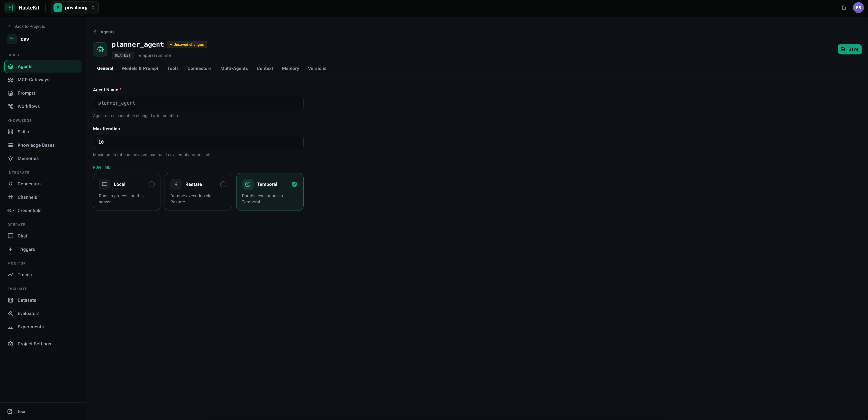868x420 pixels.
Task: Select the Local runtime radio button
Action: point(152,184)
